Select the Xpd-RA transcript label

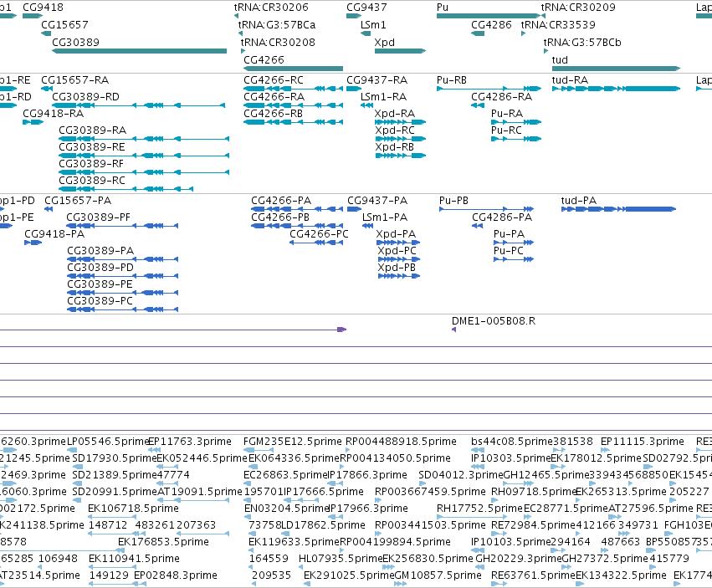click(395, 114)
